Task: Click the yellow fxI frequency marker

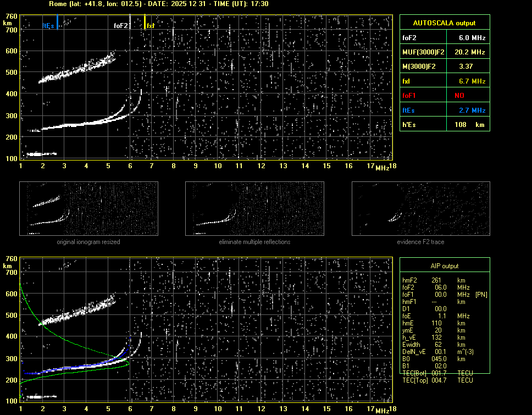Action: point(145,22)
